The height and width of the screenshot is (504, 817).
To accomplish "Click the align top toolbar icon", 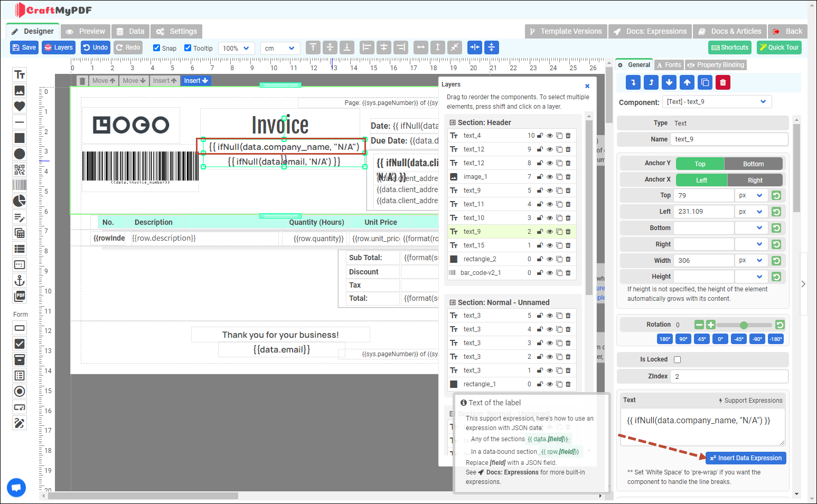I will [313, 47].
